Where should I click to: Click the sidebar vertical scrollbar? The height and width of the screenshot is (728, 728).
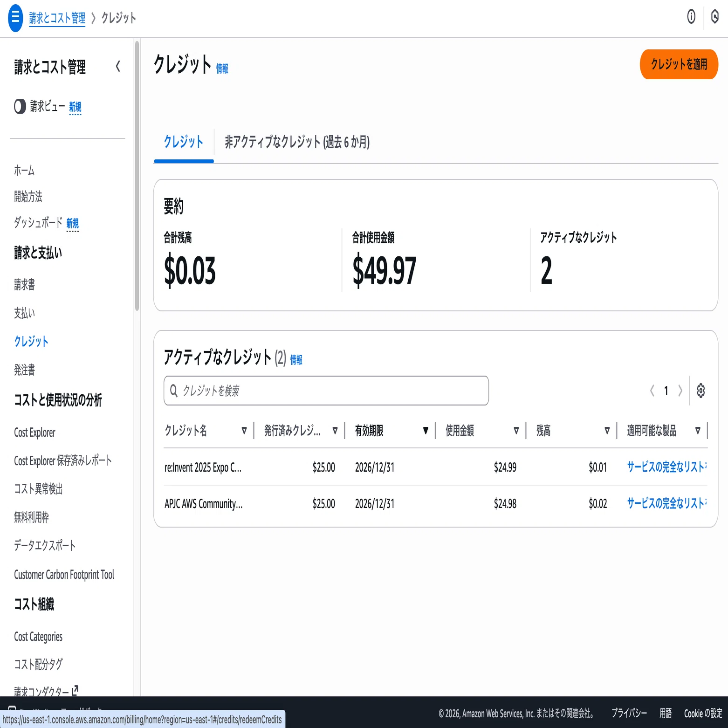pos(137,176)
